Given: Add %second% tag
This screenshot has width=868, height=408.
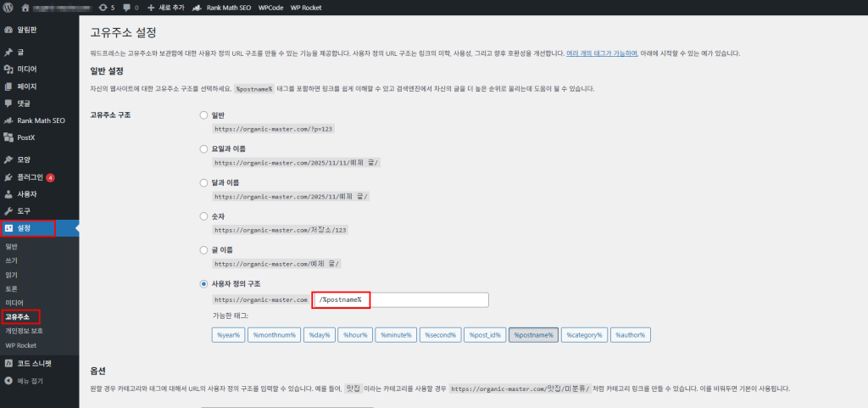Looking at the screenshot, I should tap(440, 335).
